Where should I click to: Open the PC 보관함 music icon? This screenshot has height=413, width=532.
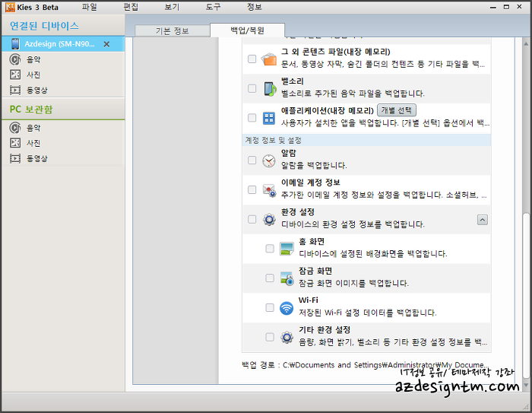click(15, 128)
